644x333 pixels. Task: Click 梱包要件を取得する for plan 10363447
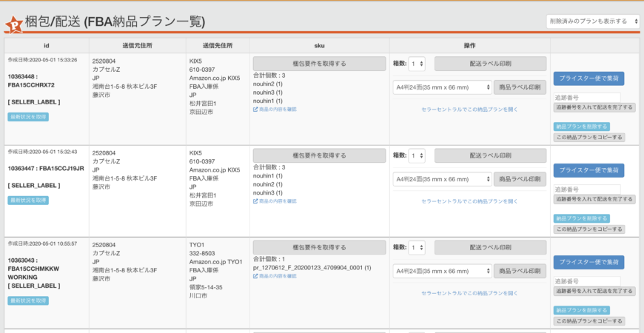(x=320, y=155)
